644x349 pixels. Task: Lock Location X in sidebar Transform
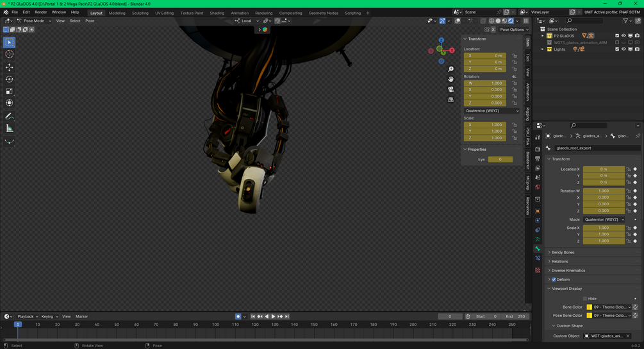[x=515, y=56]
